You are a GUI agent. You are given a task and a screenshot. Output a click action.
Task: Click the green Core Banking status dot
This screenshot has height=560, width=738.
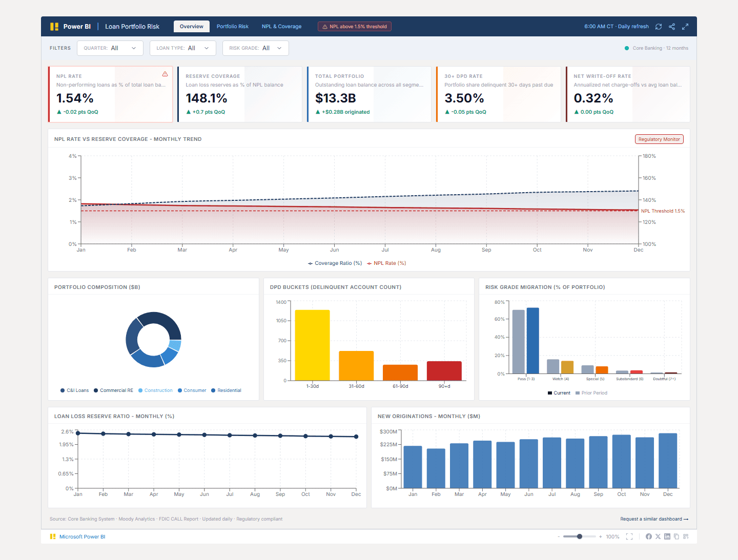[627, 48]
